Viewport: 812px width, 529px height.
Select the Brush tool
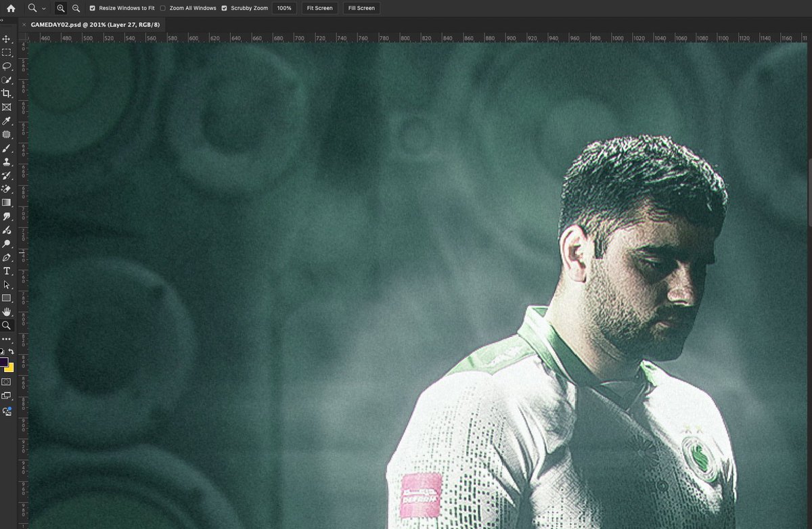(x=8, y=147)
